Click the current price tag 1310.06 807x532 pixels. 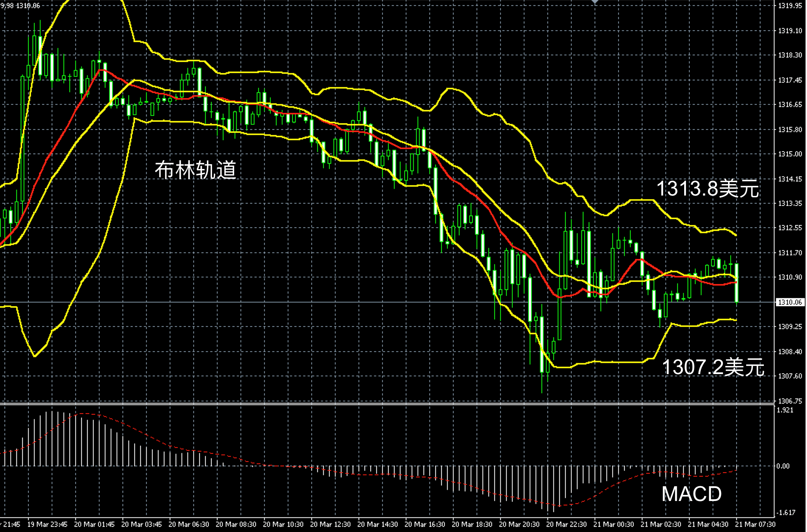790,303
